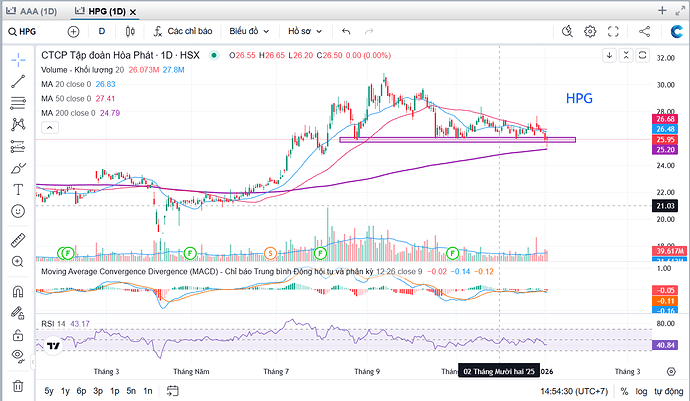690x401 pixels.
Task: Click the first green F event marker
Action: (67, 253)
